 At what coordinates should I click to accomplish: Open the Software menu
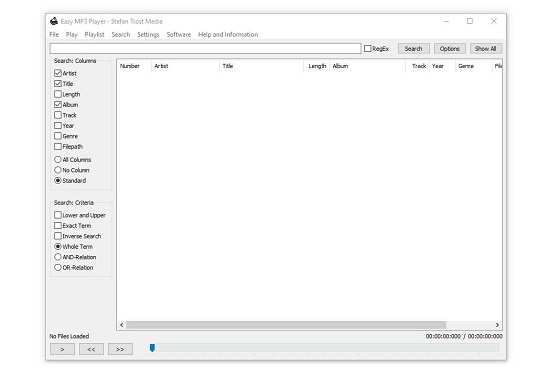click(x=179, y=34)
